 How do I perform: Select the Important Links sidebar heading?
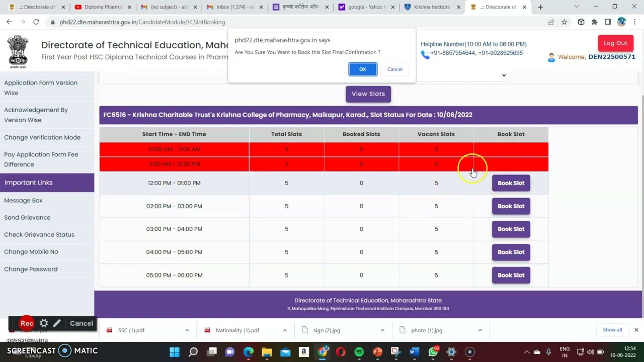coord(47,183)
